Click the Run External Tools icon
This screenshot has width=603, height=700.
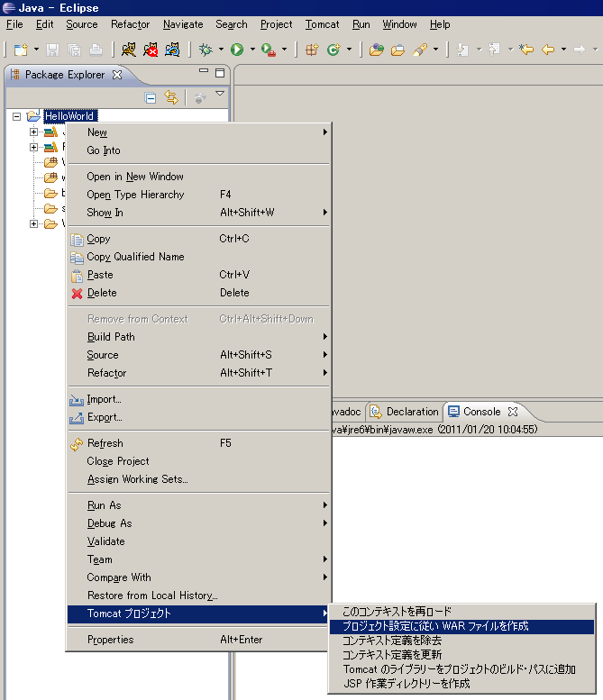click(268, 50)
